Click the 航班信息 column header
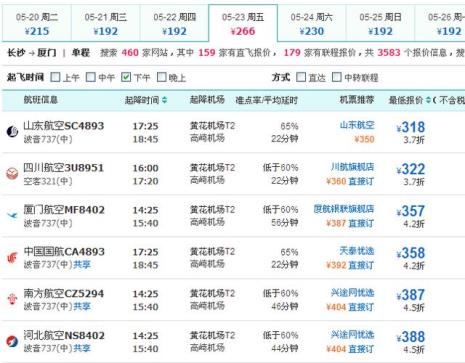This screenshot has width=465, height=363. (x=41, y=100)
